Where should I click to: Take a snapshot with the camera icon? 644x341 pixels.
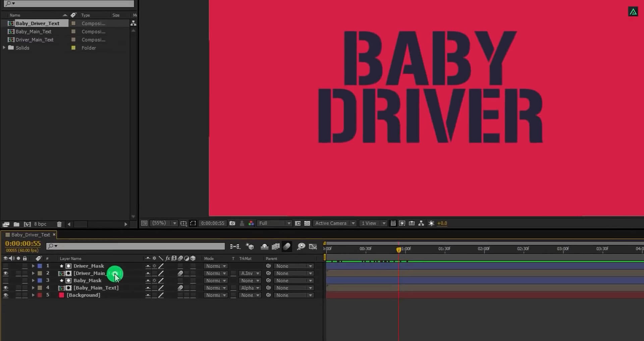(232, 223)
